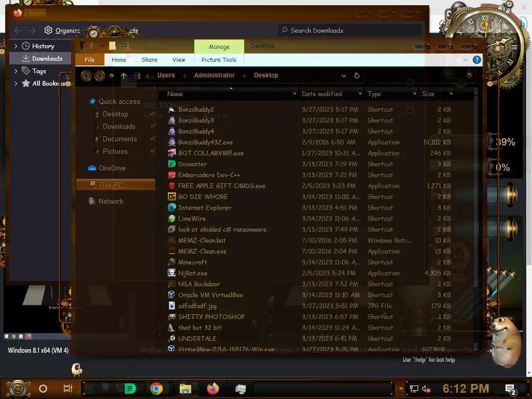Select the Dissenter shortcut icon
Screen dimensions: 532x399
[x=171, y=164]
